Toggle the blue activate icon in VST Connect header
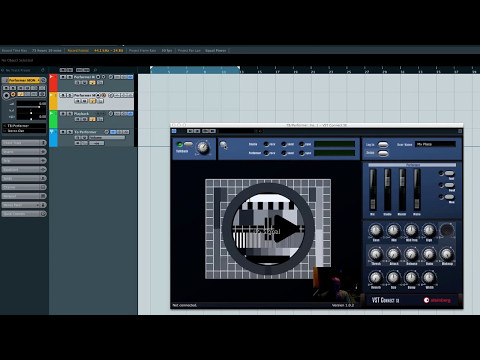Image resolution: width=480 pixels, height=360 pixels. [x=174, y=131]
